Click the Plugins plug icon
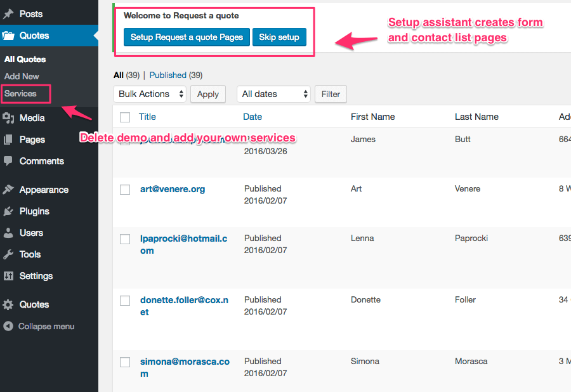Screen dimensions: 571x392 [8, 211]
